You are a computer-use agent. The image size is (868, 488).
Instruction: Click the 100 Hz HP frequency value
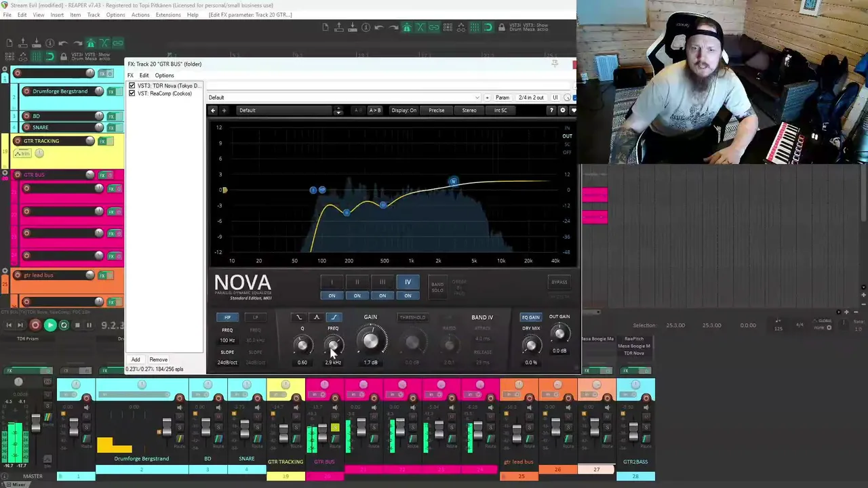click(x=227, y=340)
